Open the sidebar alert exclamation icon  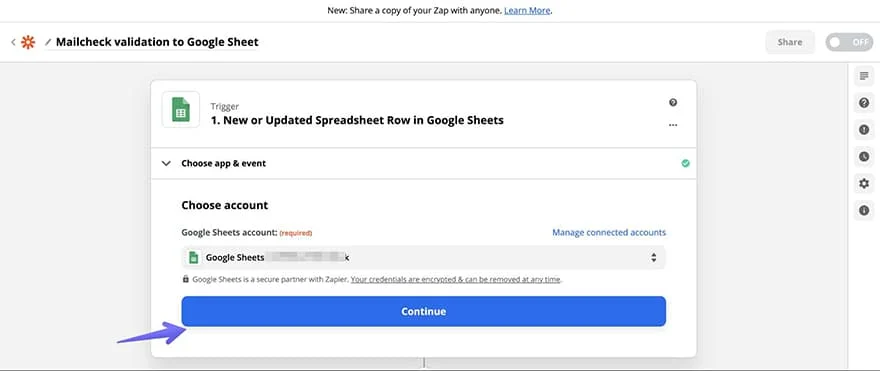click(x=864, y=130)
